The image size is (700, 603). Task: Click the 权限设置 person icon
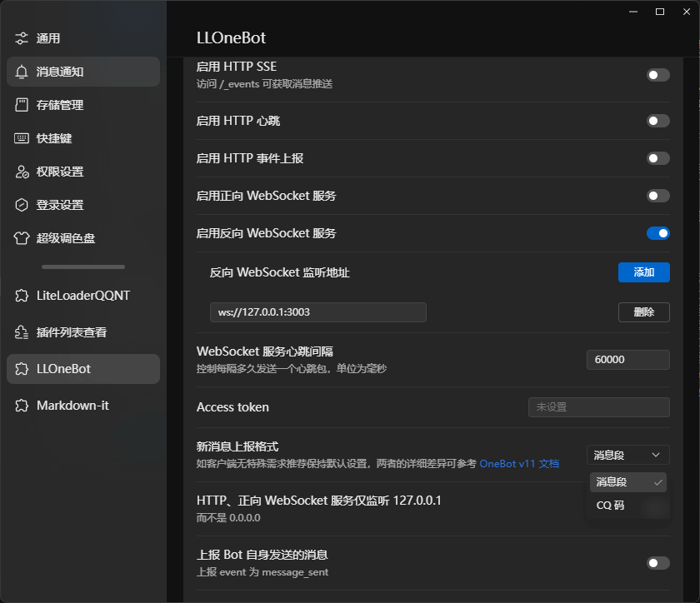22,172
